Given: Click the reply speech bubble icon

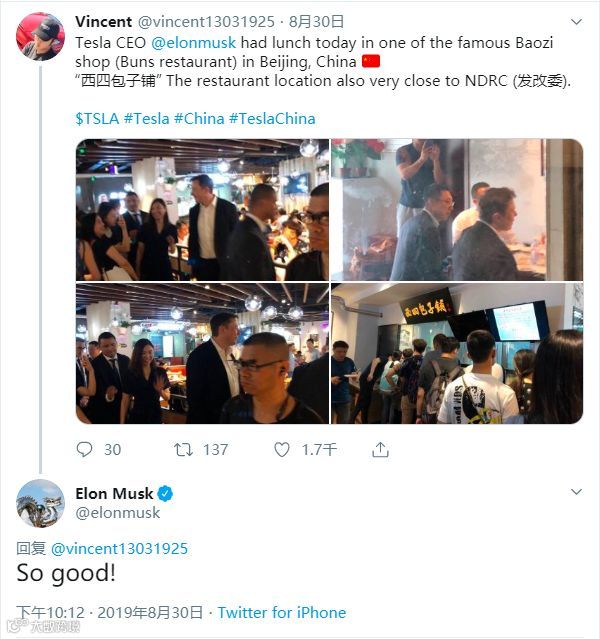Looking at the screenshot, I should pyautogui.click(x=85, y=450).
